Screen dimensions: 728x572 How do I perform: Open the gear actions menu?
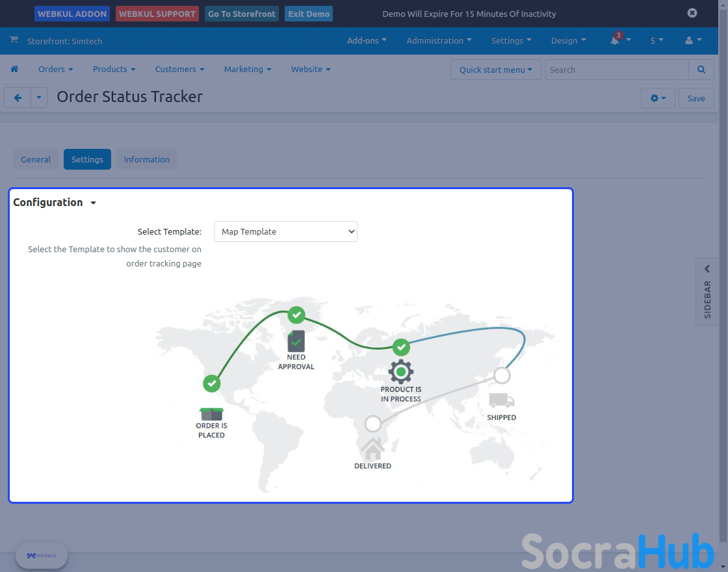tap(658, 98)
